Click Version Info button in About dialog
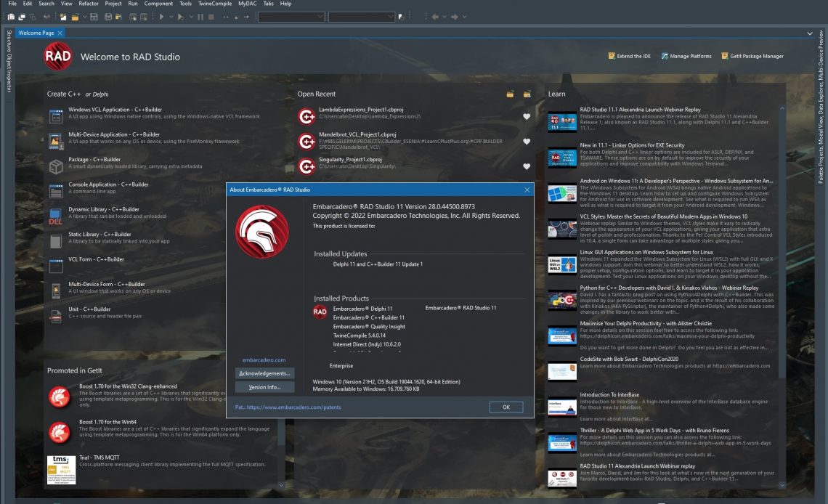828x504 pixels. point(264,387)
